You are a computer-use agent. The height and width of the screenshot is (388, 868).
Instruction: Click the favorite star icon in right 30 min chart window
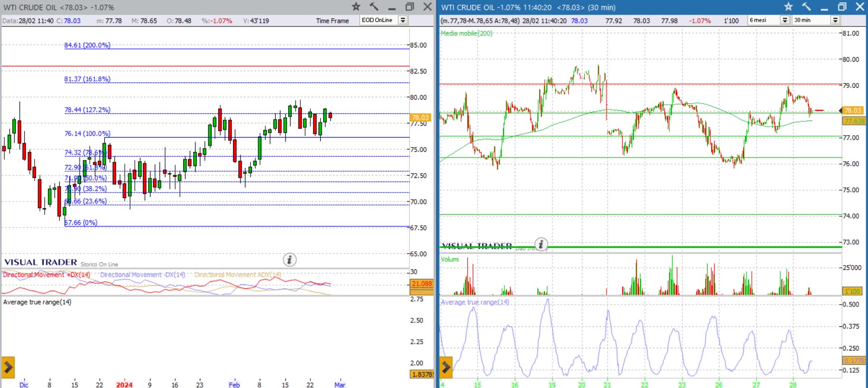(x=788, y=7)
